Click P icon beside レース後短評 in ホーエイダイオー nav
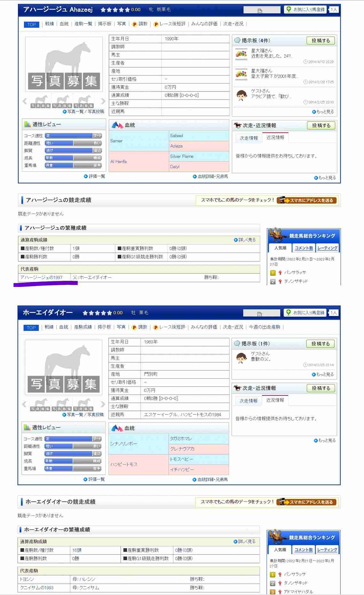364x595 pixels. pos(155,327)
